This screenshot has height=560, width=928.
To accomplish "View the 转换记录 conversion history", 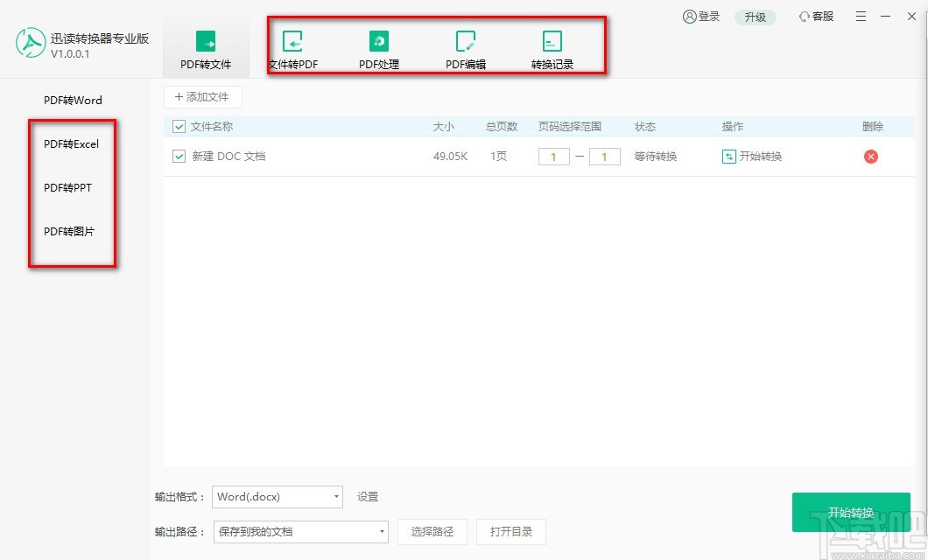I will click(x=552, y=48).
